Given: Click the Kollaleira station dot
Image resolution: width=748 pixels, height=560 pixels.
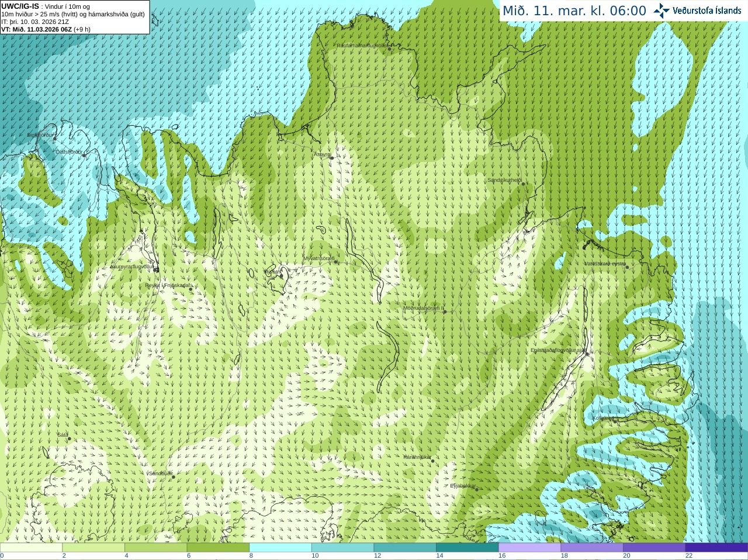Looking at the screenshot, I should (615, 421).
